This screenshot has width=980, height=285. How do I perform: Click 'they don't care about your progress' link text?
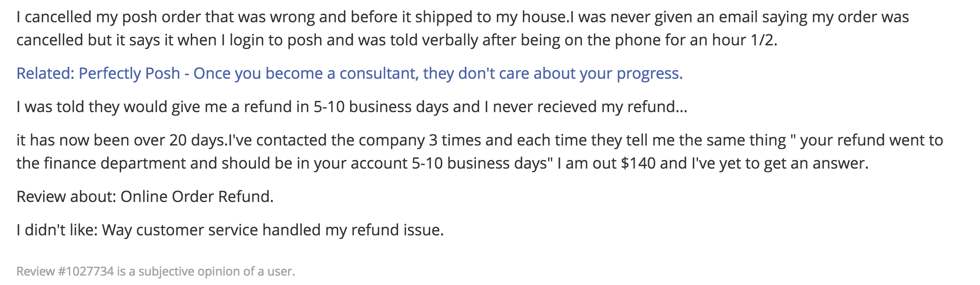(552, 74)
